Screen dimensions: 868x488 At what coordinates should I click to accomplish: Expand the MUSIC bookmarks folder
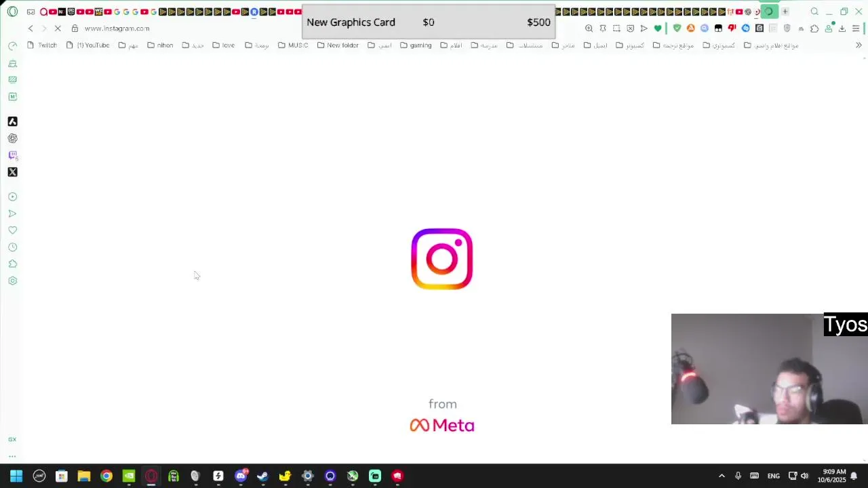[293, 45]
